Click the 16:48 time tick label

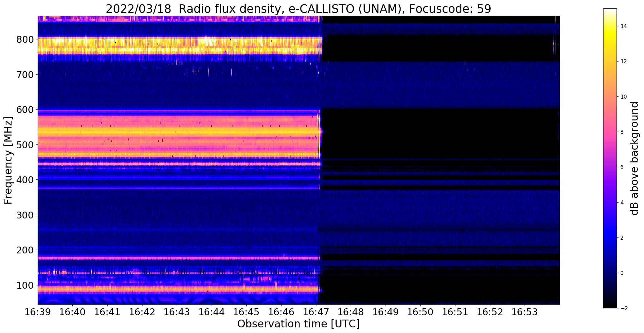coord(351,312)
